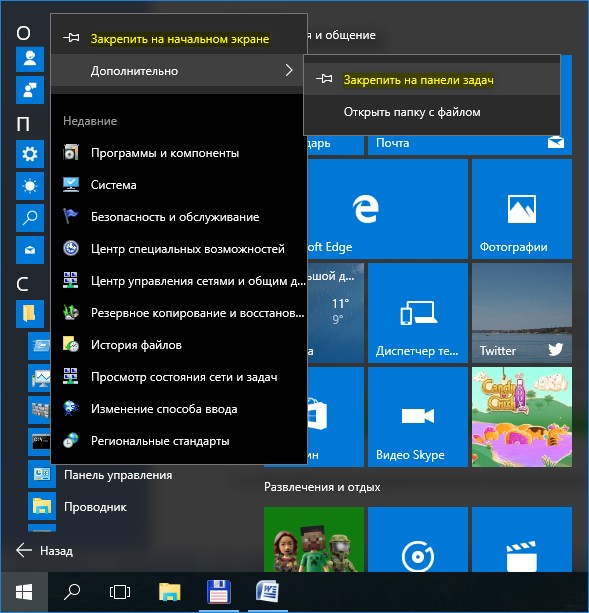Open 'Центр управления сетями и общим д...' entry

click(179, 281)
